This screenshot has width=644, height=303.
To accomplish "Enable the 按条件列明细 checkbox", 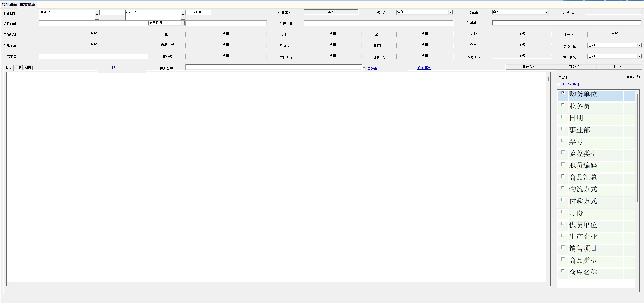I will tap(559, 84).
